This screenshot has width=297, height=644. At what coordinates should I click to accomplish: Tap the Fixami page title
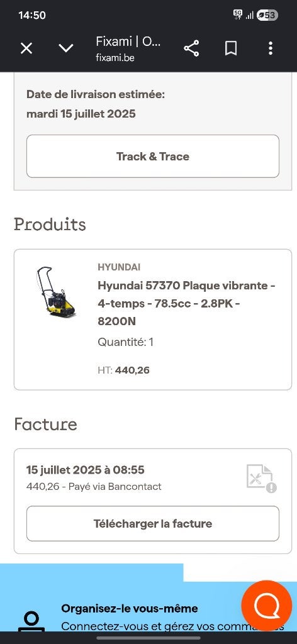(x=128, y=42)
